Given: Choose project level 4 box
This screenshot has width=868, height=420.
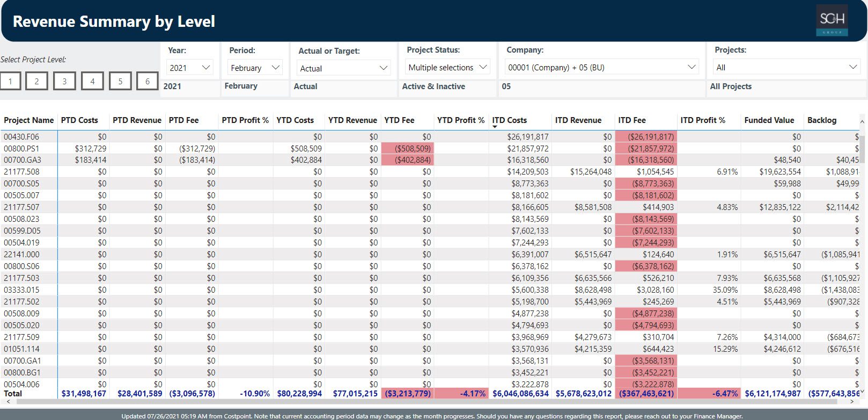Looking at the screenshot, I should point(92,81).
